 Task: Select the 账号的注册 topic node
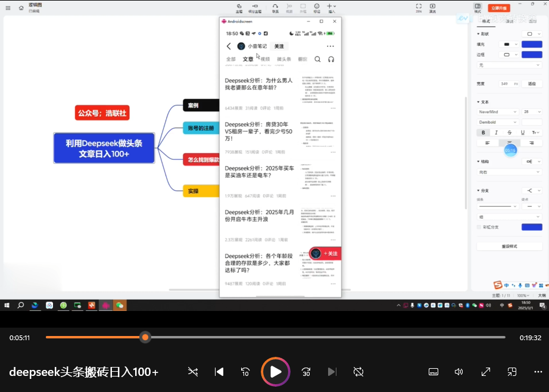[201, 128]
